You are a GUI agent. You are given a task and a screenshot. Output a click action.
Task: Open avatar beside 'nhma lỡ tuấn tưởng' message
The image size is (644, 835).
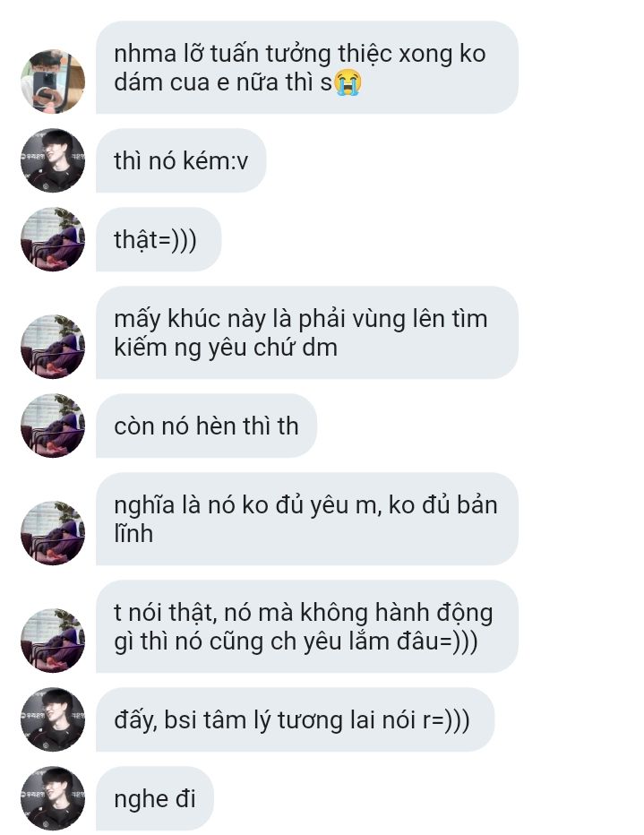pyautogui.click(x=53, y=82)
